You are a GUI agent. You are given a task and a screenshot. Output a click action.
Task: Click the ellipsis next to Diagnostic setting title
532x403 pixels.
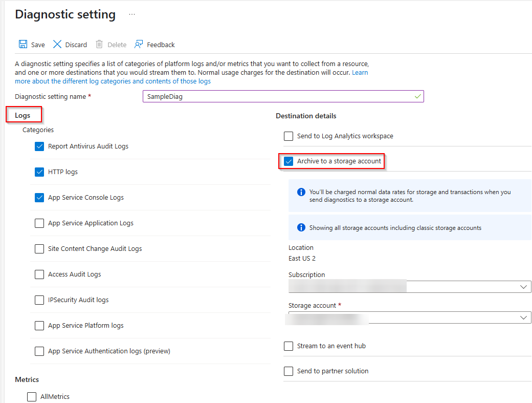click(132, 15)
